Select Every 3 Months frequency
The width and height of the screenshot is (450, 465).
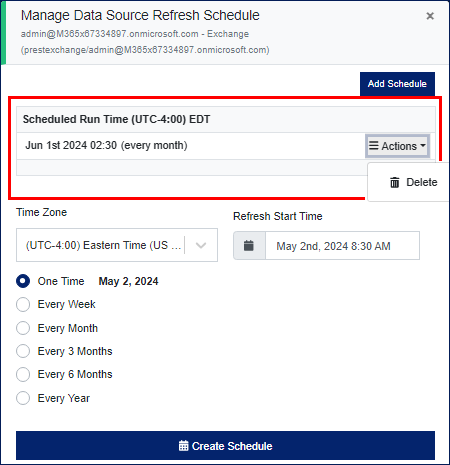(23, 351)
